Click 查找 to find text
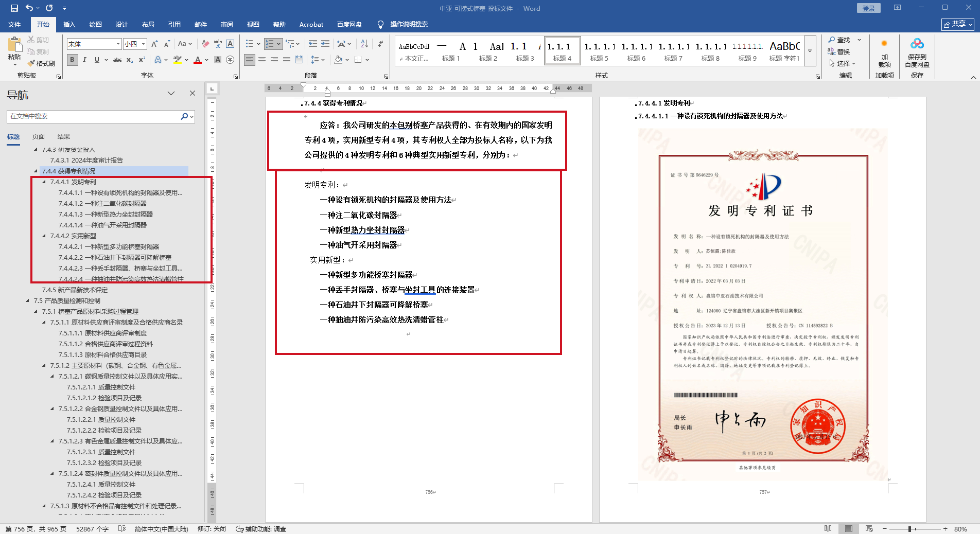 tap(839, 40)
